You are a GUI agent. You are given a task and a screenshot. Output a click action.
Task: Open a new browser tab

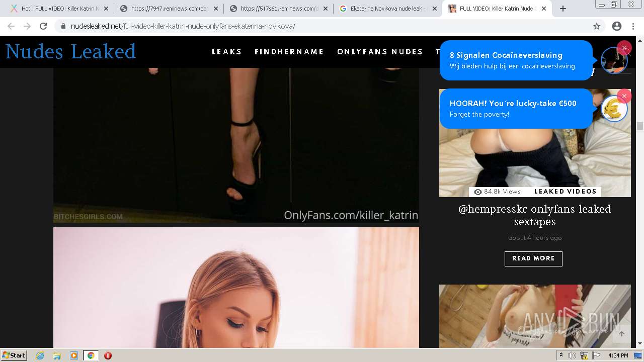click(563, 9)
